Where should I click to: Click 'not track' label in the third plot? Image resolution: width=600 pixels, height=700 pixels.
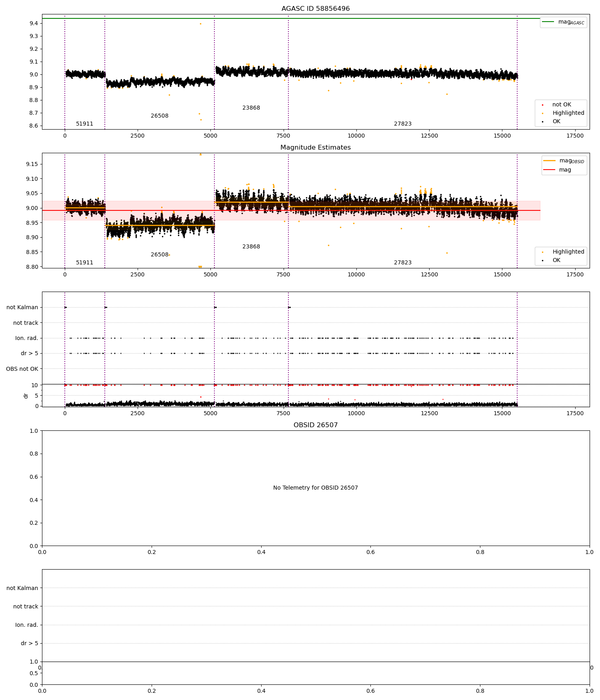coord(26,323)
